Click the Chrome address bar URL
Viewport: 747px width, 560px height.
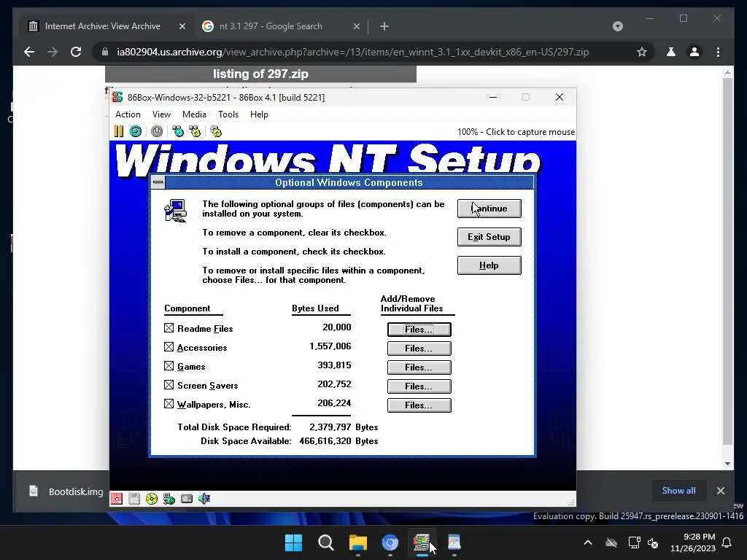352,52
